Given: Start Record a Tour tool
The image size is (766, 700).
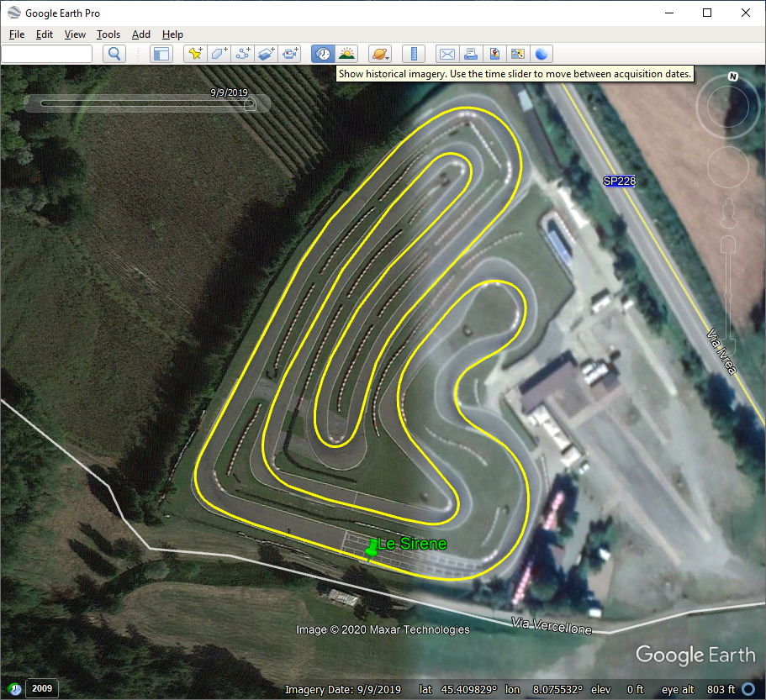Looking at the screenshot, I should pyautogui.click(x=290, y=54).
